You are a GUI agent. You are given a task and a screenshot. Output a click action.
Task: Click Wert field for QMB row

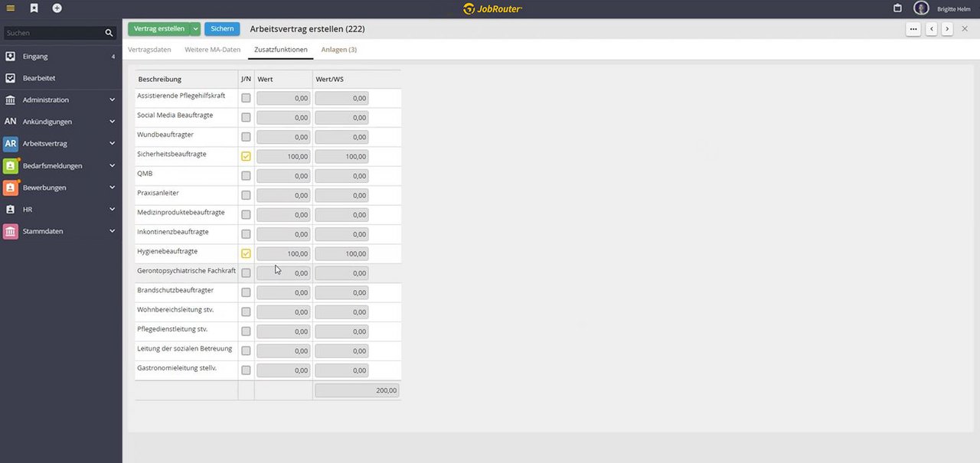click(x=283, y=176)
